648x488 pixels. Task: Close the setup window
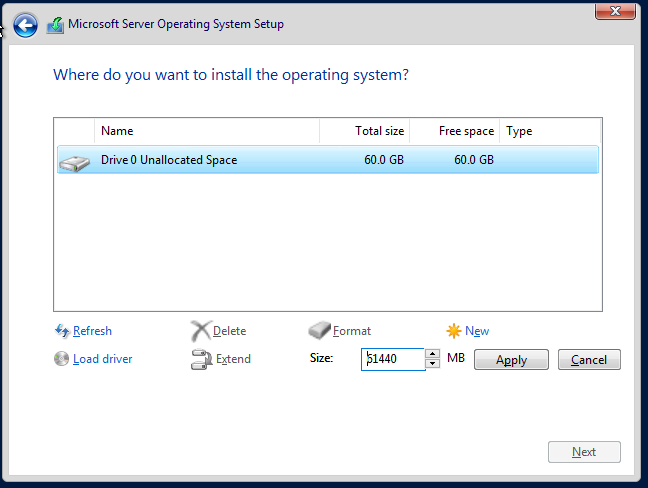(615, 11)
